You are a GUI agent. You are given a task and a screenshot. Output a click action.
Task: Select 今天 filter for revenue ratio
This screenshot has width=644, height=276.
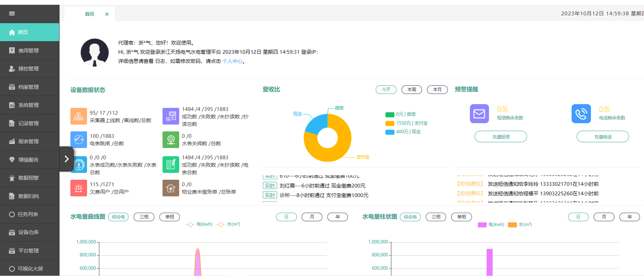pyautogui.click(x=386, y=90)
